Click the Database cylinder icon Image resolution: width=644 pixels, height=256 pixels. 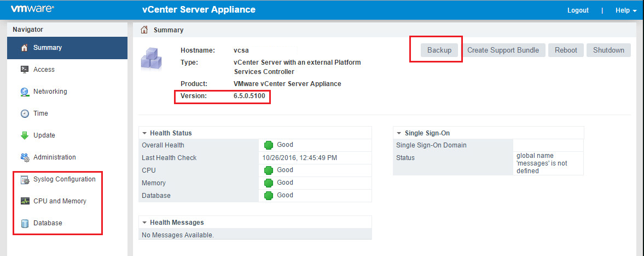pos(24,223)
